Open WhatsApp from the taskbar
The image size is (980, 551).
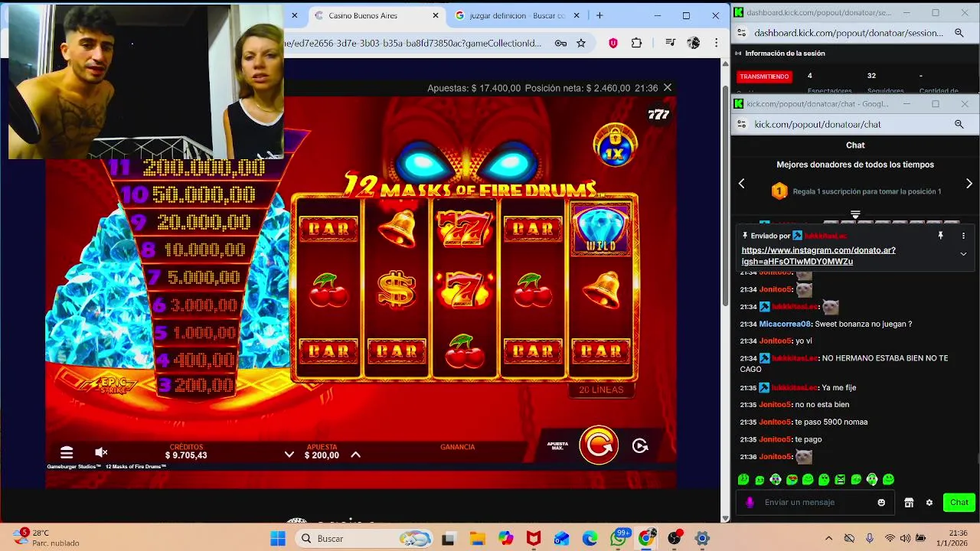tap(618, 539)
